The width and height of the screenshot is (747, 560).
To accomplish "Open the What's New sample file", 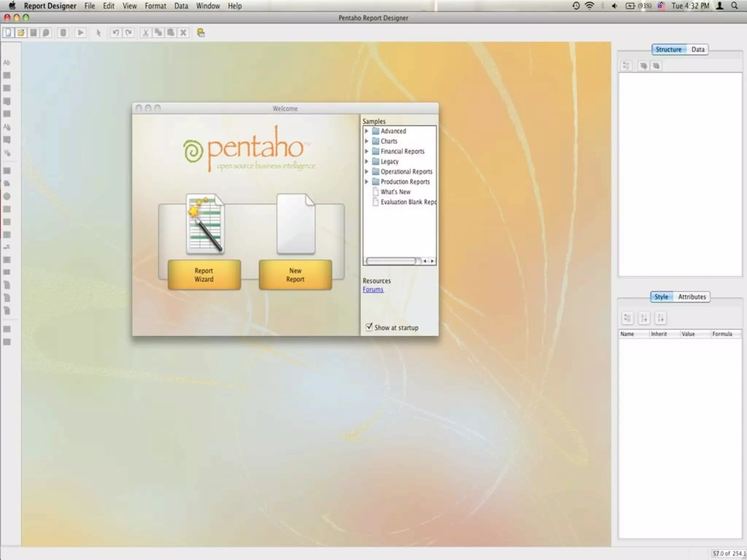I will click(x=395, y=192).
